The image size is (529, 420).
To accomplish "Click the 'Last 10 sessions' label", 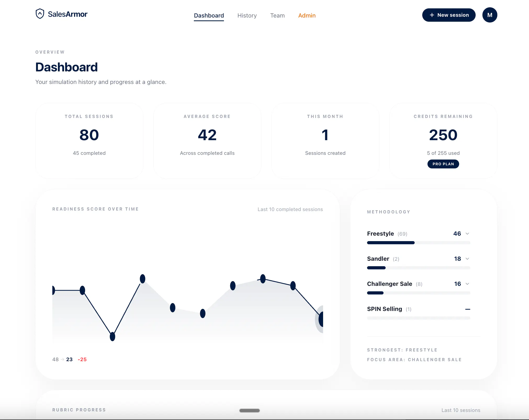I will (461, 410).
